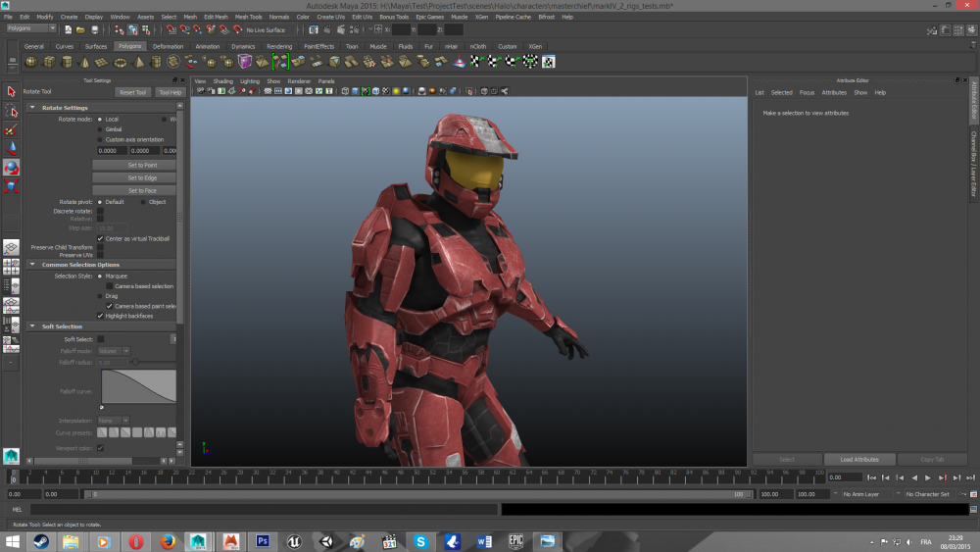Create a polygon sphere from shelf
980x552 pixels.
pos(30,61)
